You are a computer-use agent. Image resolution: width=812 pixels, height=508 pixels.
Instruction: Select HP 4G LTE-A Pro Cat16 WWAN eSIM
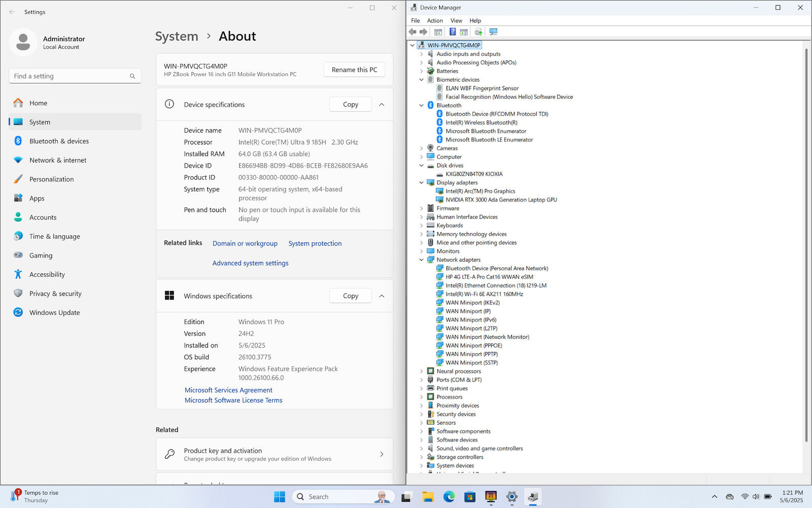(x=489, y=277)
